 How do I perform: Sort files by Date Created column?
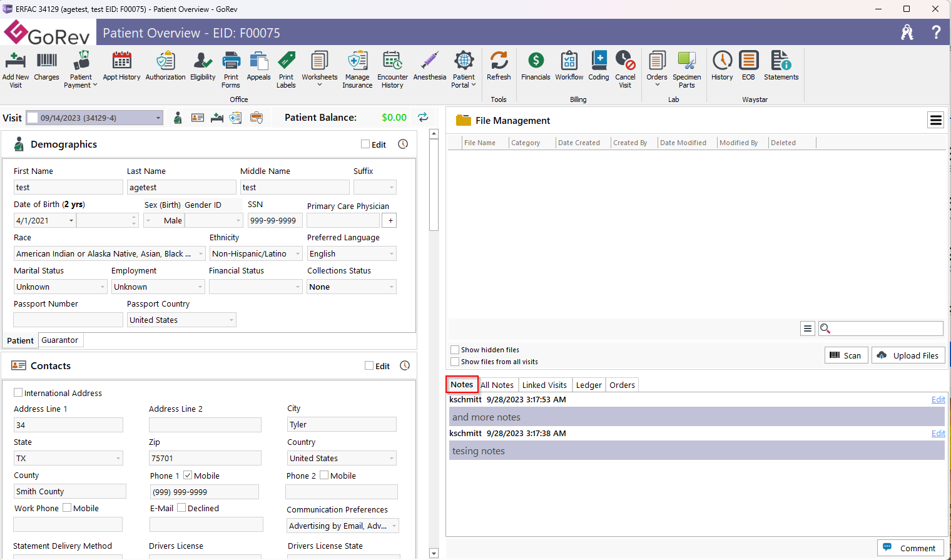pos(579,143)
